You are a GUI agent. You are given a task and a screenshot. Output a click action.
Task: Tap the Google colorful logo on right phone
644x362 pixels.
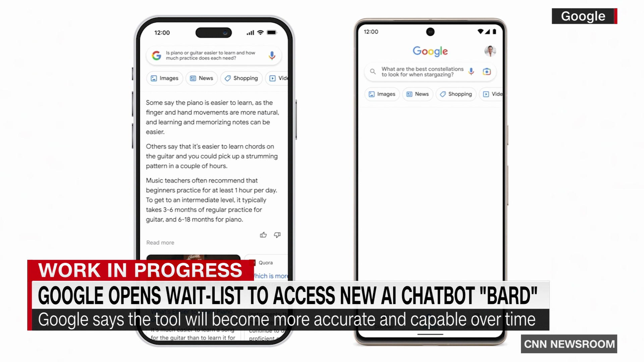(x=429, y=51)
